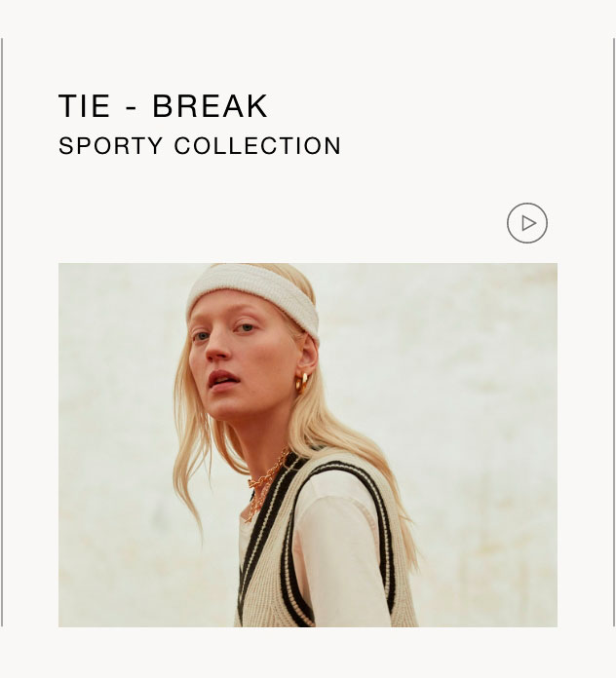The width and height of the screenshot is (616, 678).
Task: Open the model campaign photo
Action: (308, 445)
